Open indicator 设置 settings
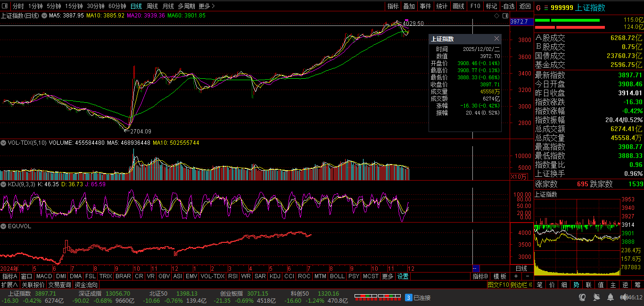The image size is (644, 306). [403, 276]
